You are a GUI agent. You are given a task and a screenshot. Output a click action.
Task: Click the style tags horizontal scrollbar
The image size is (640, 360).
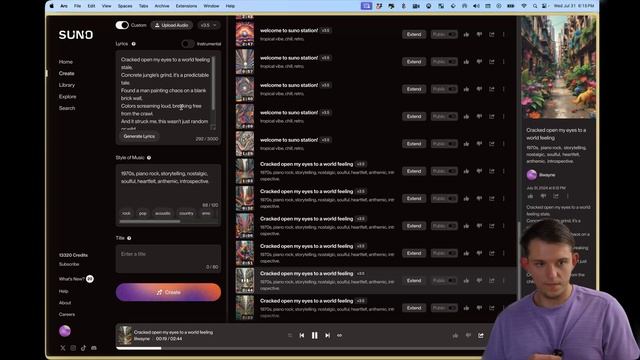click(150, 222)
